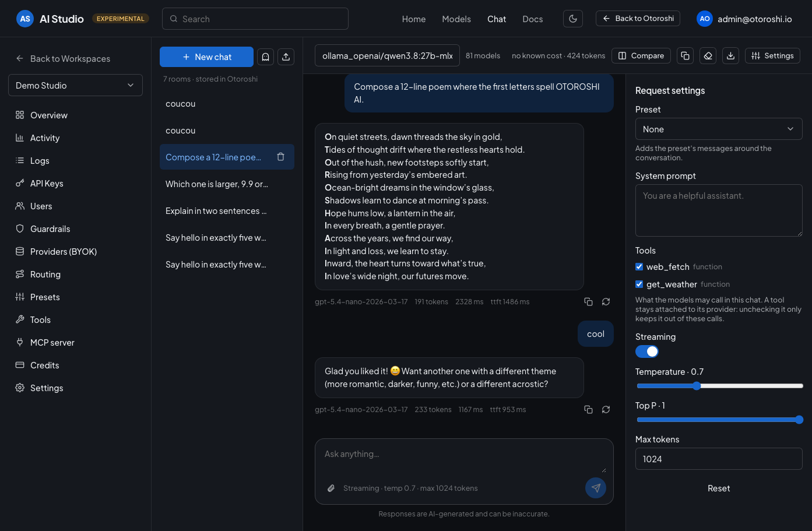812x531 pixels.
Task: Copy the 'Glad you liked it!' response
Action: pyautogui.click(x=589, y=410)
